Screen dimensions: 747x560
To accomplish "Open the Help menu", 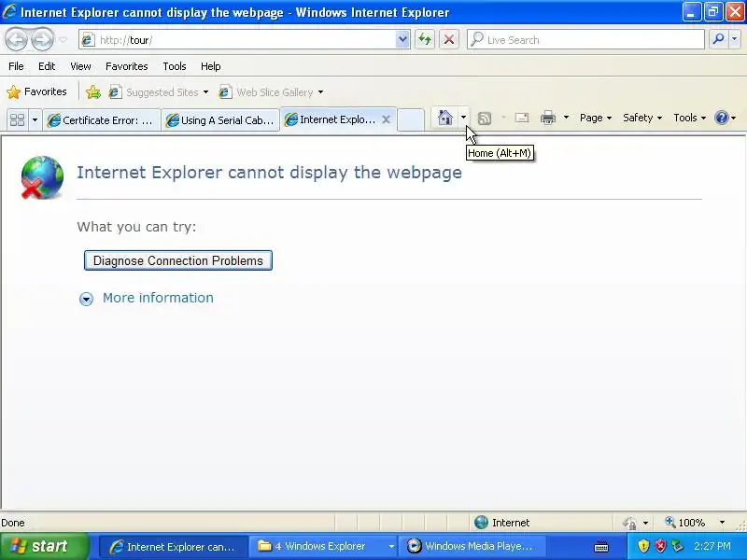I will pyautogui.click(x=211, y=66).
